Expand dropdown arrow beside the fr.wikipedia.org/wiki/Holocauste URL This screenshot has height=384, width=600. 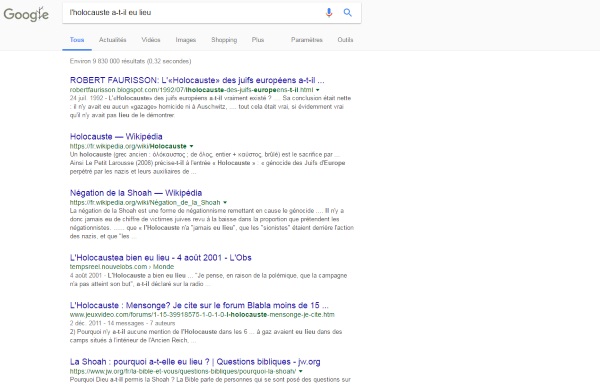click(191, 146)
